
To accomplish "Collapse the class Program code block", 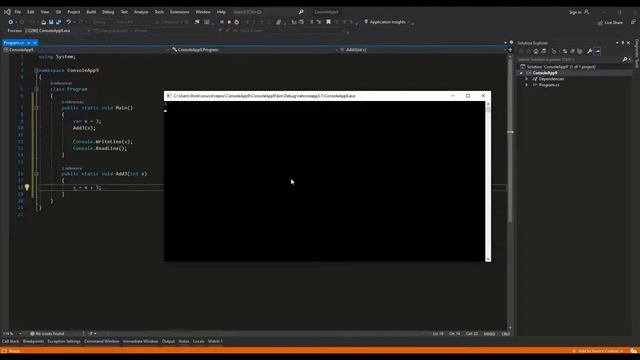I will coord(36,89).
